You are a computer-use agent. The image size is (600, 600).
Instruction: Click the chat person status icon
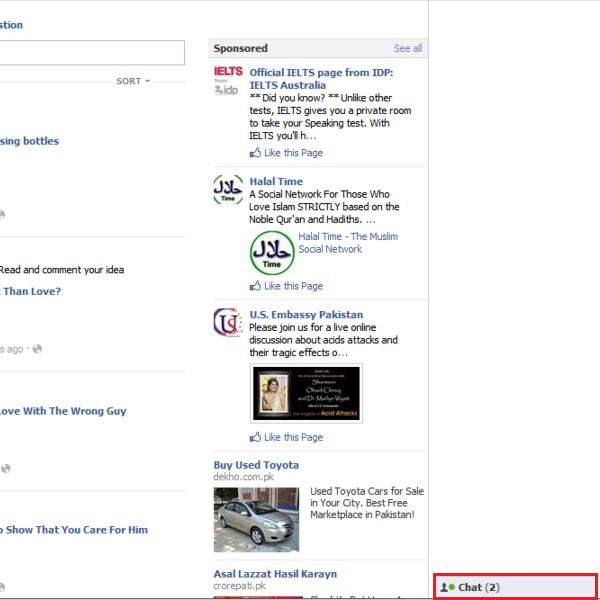click(x=447, y=587)
